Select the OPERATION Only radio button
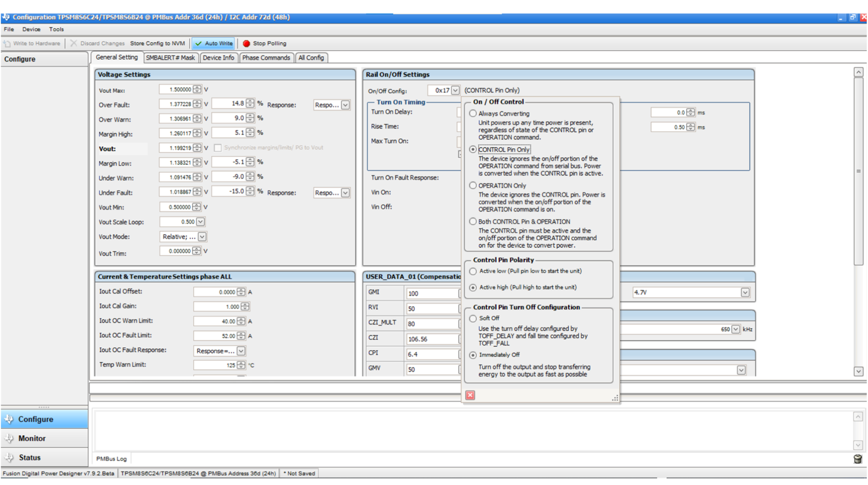 (472, 185)
